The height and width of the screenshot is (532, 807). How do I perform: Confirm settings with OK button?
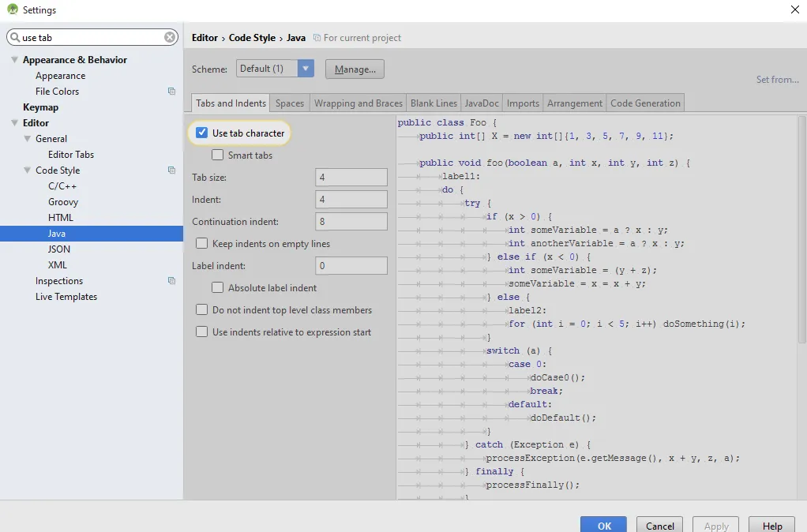click(x=604, y=525)
